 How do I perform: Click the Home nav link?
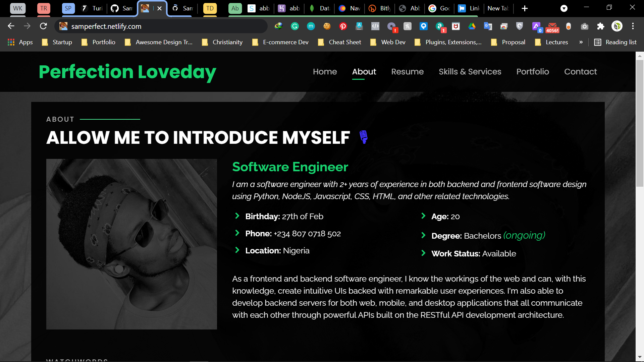(x=325, y=72)
